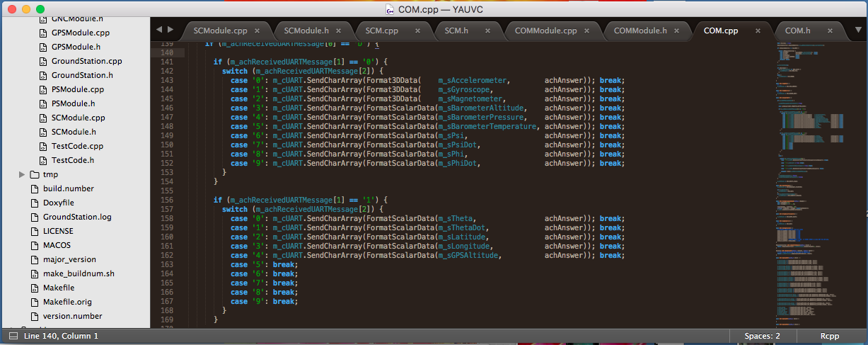Close the COMModule.h tab
This screenshot has width=868, height=345.
pos(677,31)
